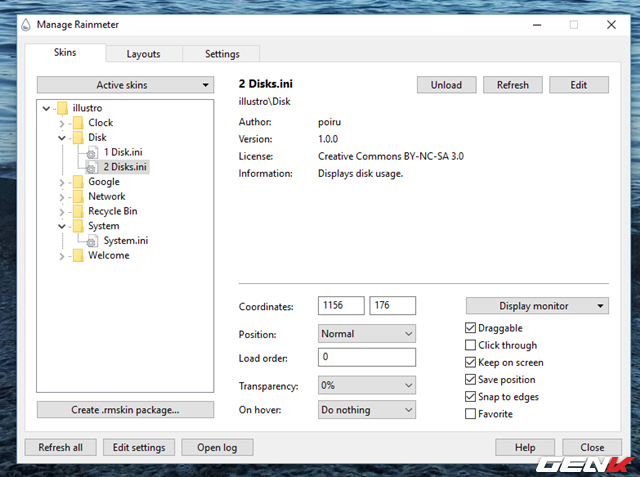This screenshot has height=477, width=640.
Task: Click the Help button
Action: click(525, 447)
